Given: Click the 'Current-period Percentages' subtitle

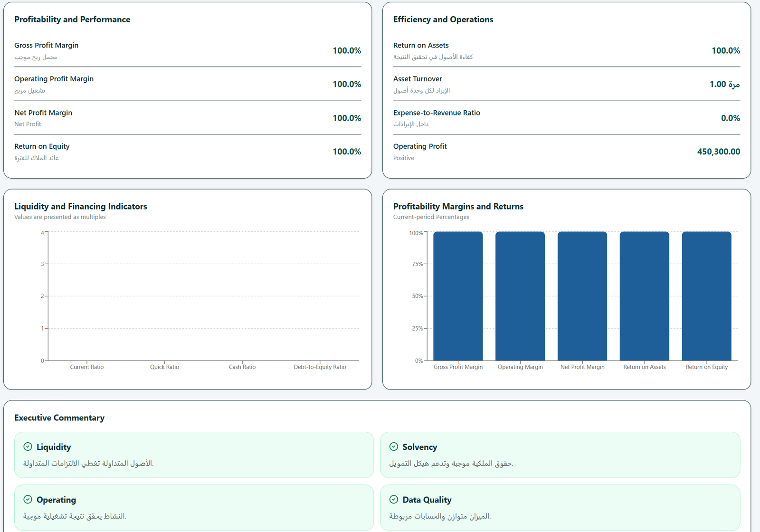Looking at the screenshot, I should [x=431, y=217].
